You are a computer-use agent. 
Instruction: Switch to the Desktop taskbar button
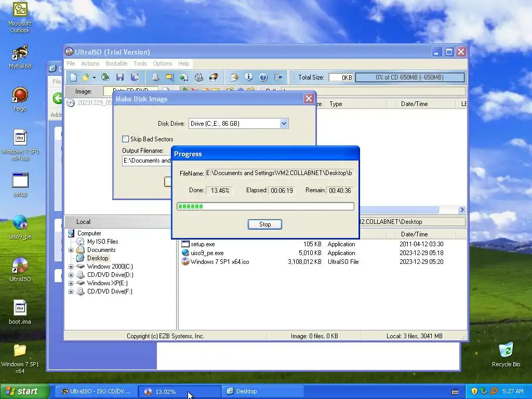point(262,391)
